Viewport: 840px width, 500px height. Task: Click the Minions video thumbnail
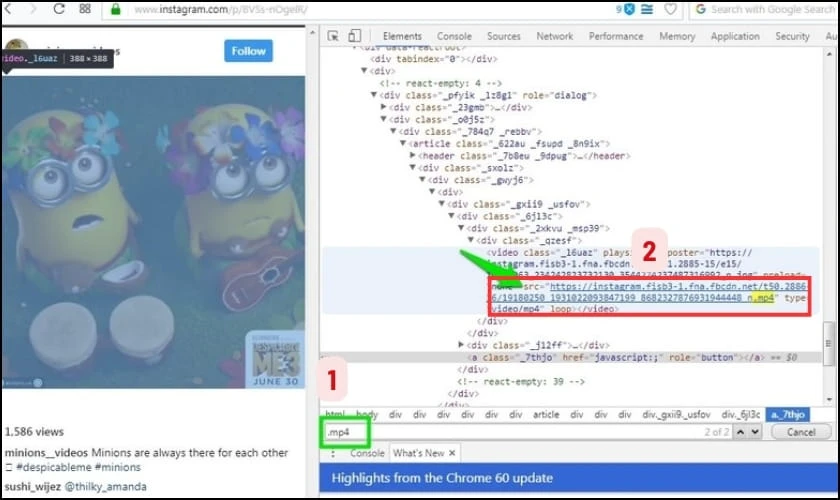(x=153, y=232)
